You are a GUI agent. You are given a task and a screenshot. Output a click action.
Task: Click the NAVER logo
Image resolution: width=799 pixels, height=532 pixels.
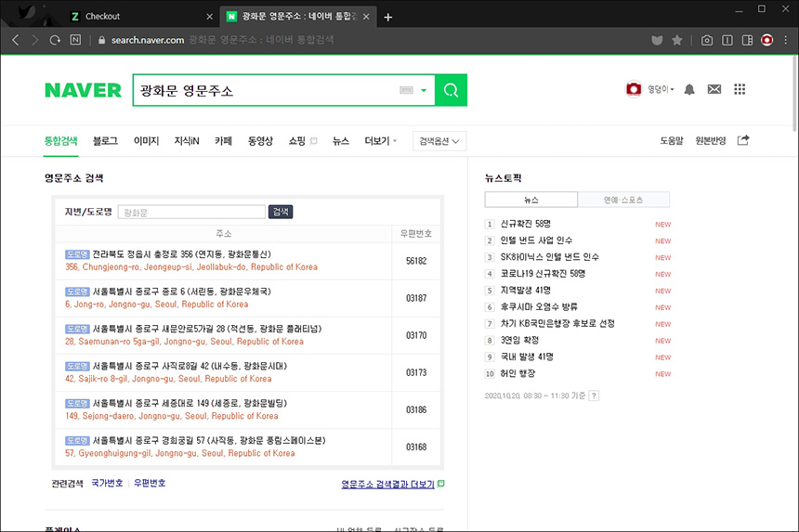83,90
